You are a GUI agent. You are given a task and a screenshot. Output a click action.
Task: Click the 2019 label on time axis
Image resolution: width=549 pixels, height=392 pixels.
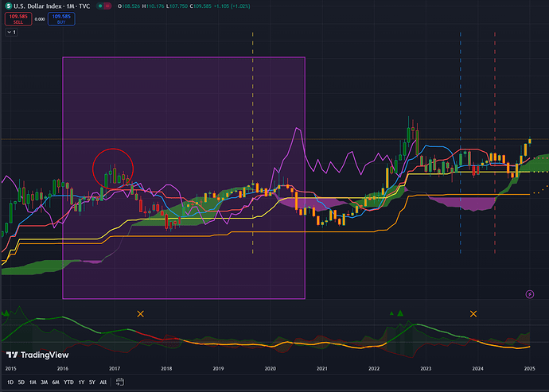tap(218, 369)
